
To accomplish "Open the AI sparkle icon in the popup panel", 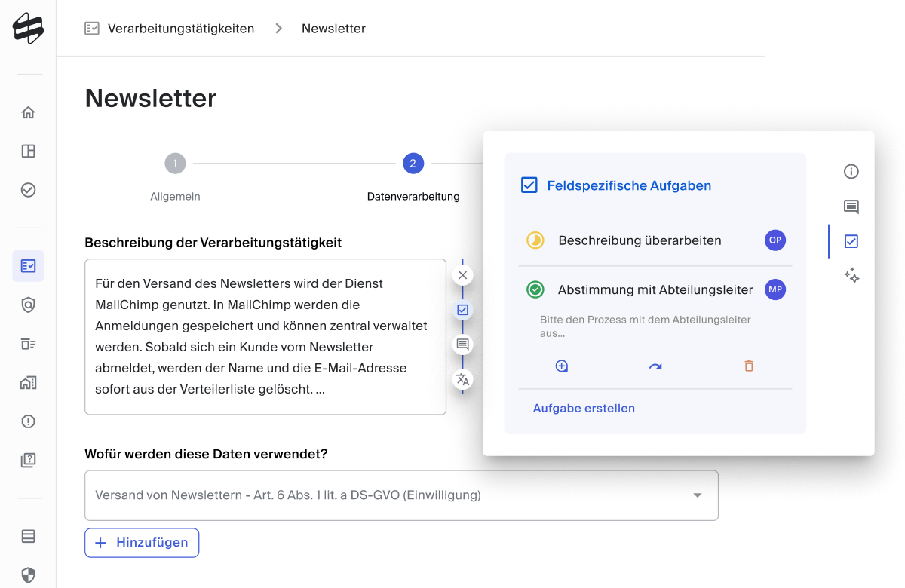I will [851, 276].
